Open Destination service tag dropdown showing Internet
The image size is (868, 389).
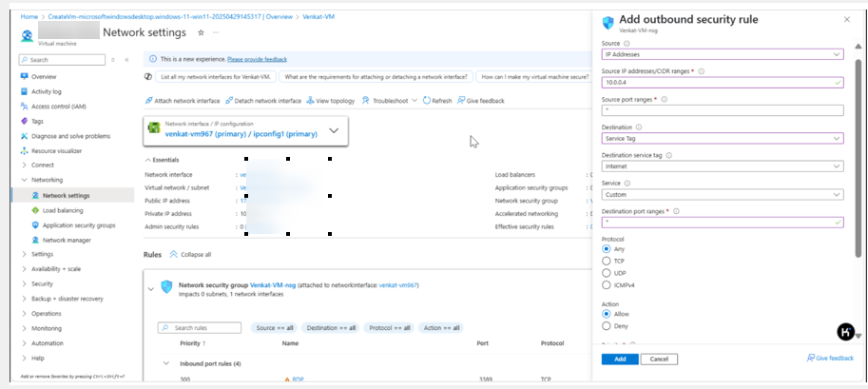[723, 166]
